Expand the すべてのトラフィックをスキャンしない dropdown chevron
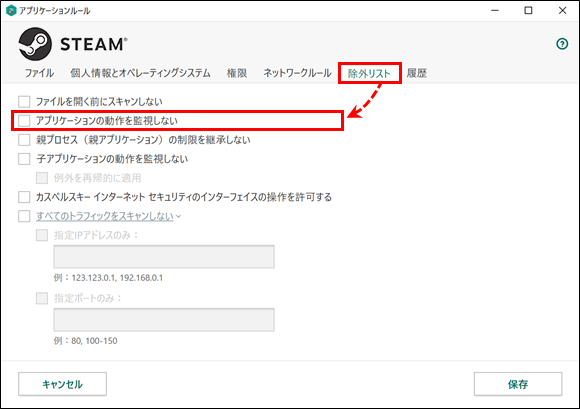 (179, 216)
